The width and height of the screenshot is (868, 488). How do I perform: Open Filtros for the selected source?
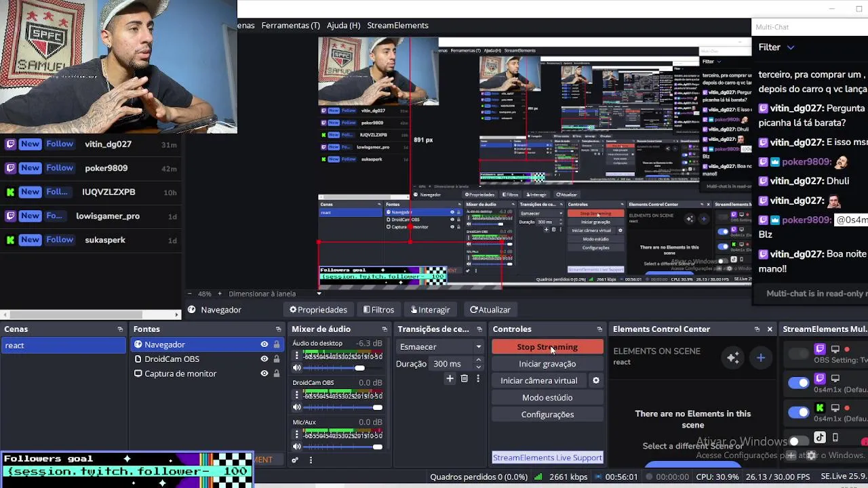point(378,310)
